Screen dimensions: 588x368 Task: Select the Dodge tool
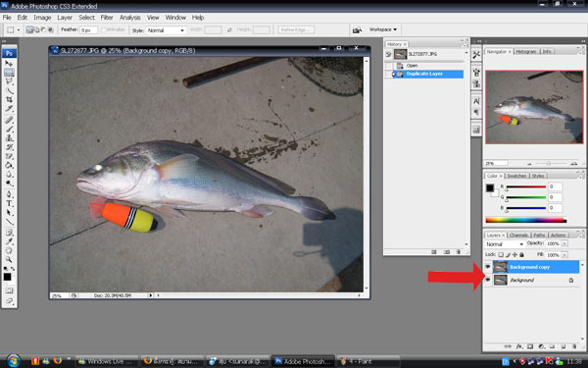coord(9,184)
